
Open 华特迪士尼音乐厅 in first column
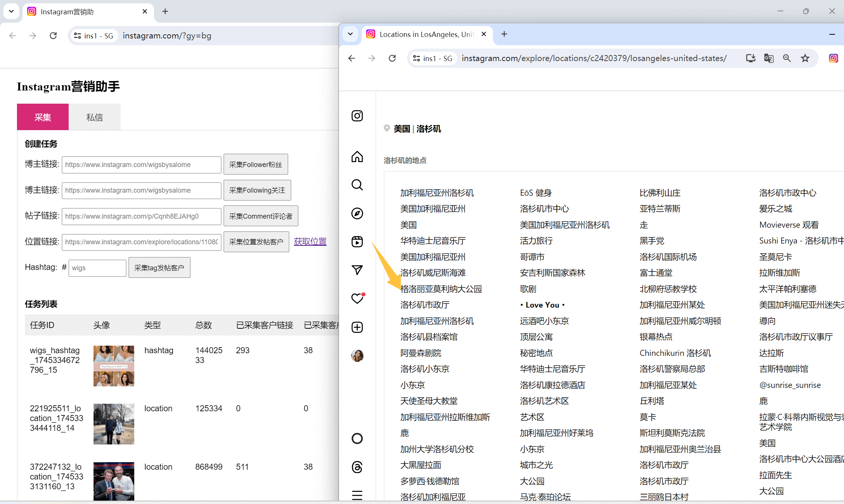(x=433, y=241)
